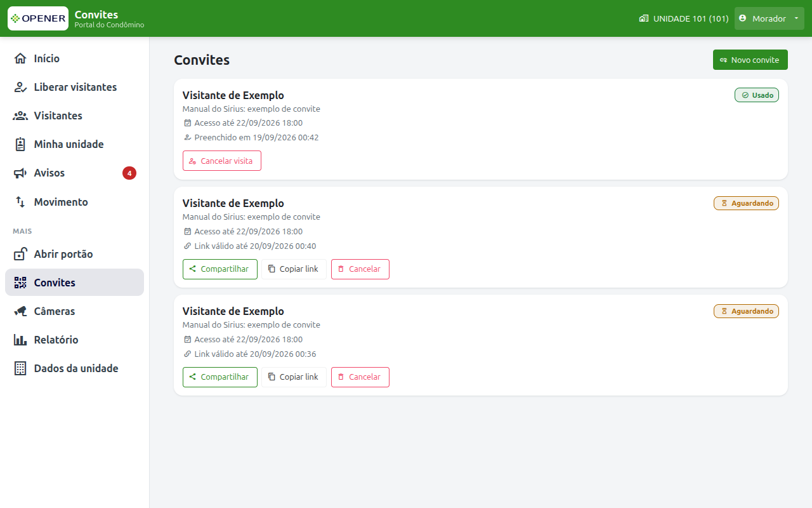The image size is (812, 508).
Task: Click the Liberar visitantes person-check icon
Action: (x=20, y=87)
